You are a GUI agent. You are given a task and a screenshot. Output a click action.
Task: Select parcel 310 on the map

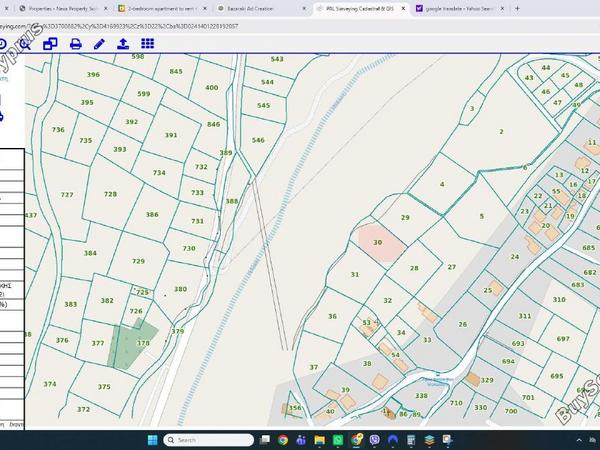[x=559, y=300]
